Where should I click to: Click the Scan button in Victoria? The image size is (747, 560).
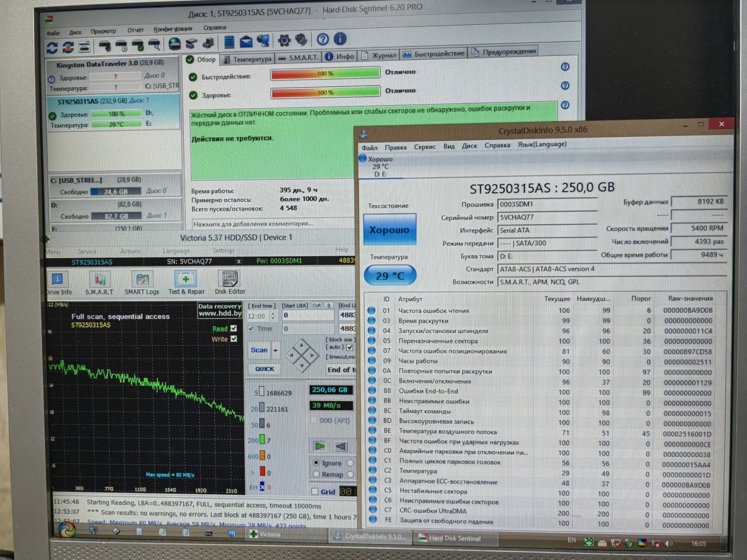259,350
